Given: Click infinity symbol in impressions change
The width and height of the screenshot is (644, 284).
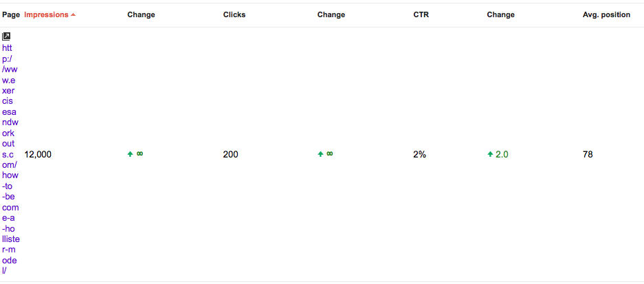Looking at the screenshot, I should [140, 154].
